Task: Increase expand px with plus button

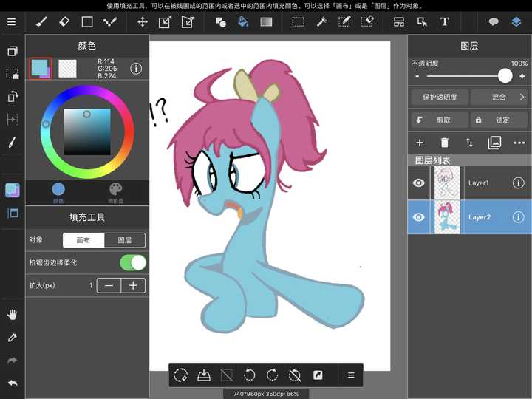Action: click(x=133, y=286)
